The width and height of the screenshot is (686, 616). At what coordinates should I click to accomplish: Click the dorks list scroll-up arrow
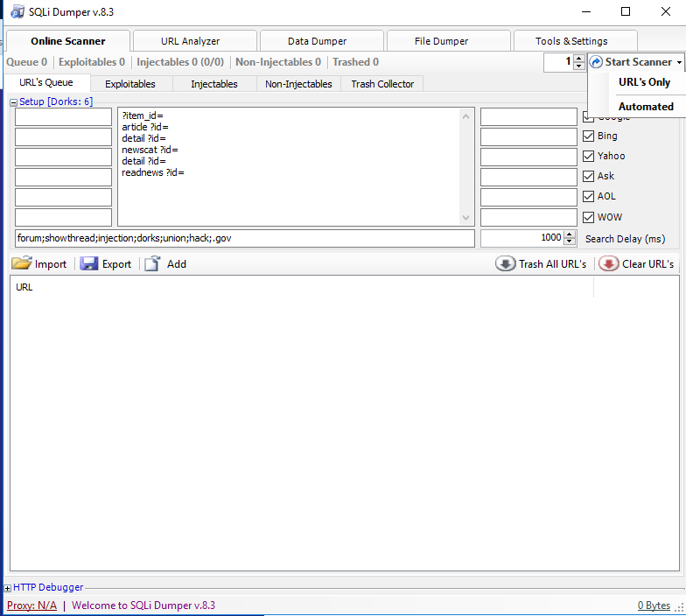click(x=465, y=116)
